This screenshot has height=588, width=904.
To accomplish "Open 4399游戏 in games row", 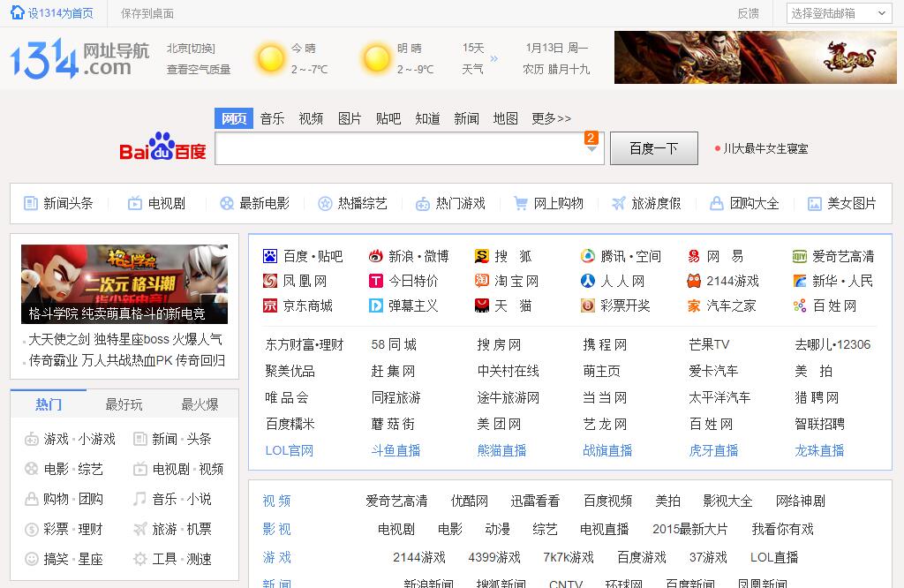I will pyautogui.click(x=494, y=557).
